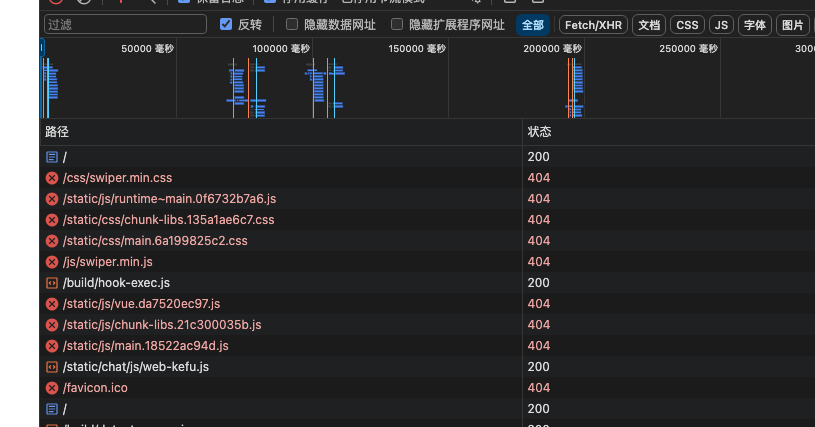Select the /static/js/vue.da7520ec97.js request
Viewport: 815px width, 427px height.
click(141, 304)
